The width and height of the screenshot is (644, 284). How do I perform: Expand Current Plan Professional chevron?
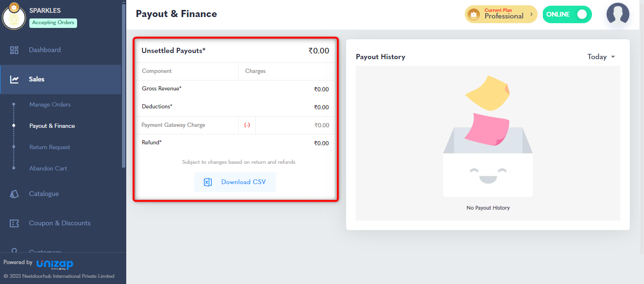[x=531, y=15]
